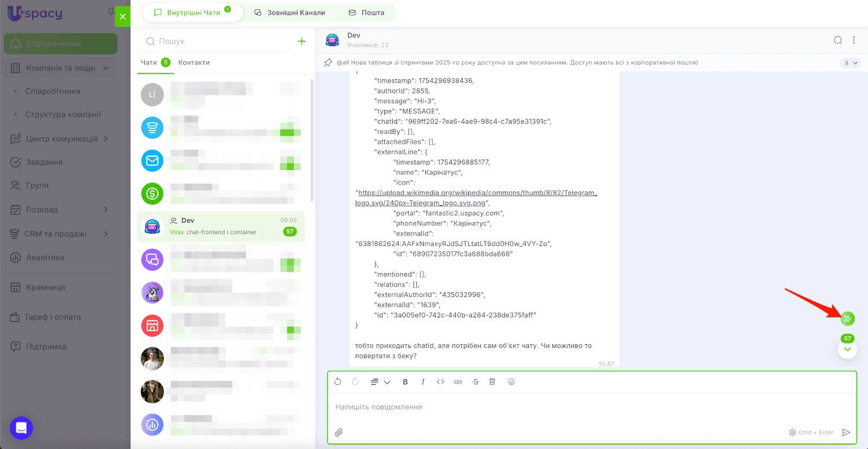Image resolution: width=868 pixels, height=449 pixels.
Task: Send the message with the arrow icon
Action: click(846, 432)
